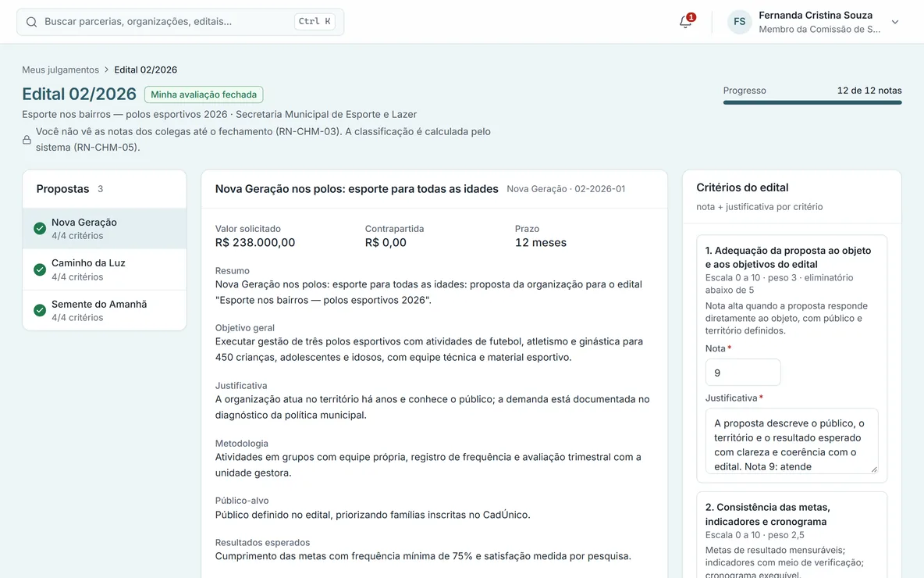Click the progress bar for 12 notas
Screen dimensions: 924x578
pos(812,102)
